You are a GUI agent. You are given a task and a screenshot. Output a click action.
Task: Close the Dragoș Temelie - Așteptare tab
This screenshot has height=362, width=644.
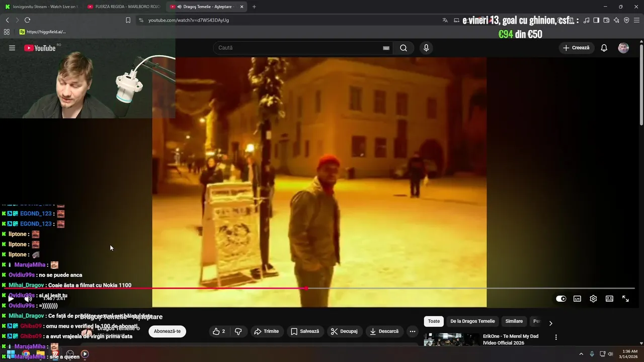point(242,7)
